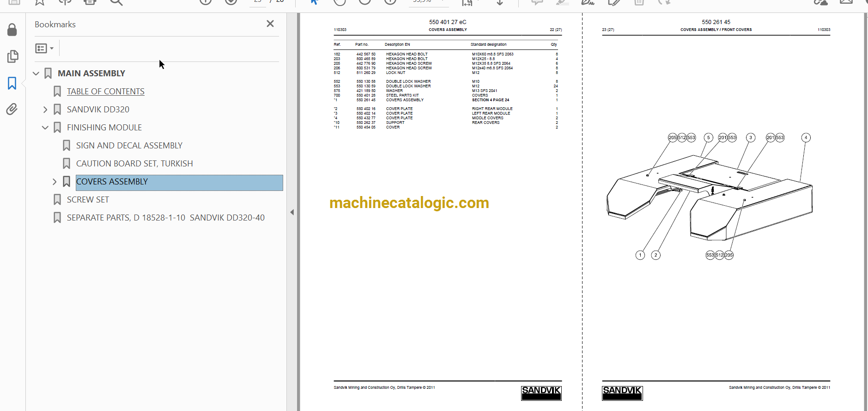Click the SANDVIK logo on the left page
The image size is (868, 411).
click(x=541, y=393)
